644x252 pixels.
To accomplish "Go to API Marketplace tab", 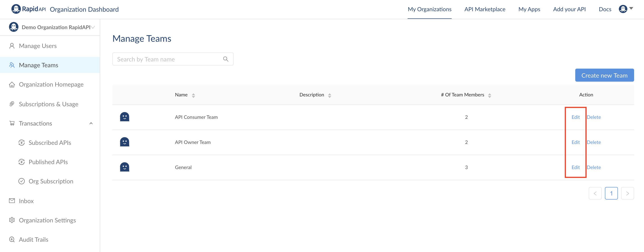I will pos(484,9).
